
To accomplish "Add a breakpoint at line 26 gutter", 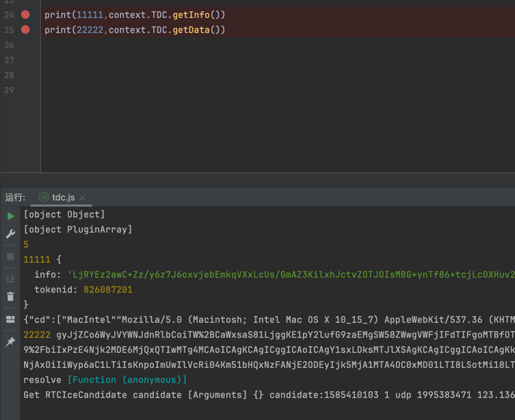I will 25,45.
